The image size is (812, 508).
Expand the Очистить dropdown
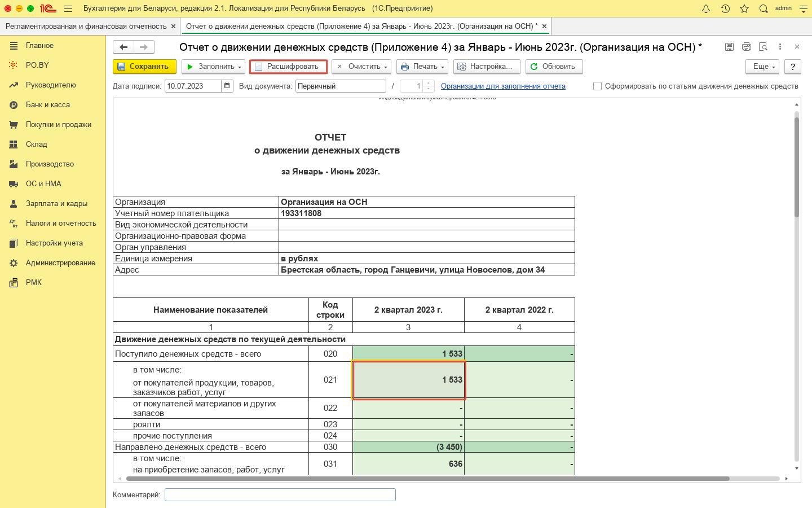click(x=361, y=67)
